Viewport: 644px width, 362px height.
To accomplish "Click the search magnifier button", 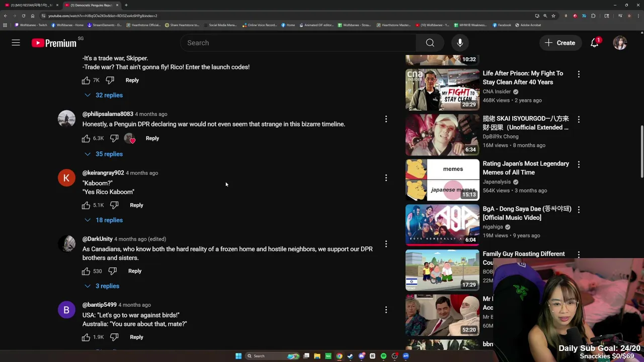I will pyautogui.click(x=430, y=43).
